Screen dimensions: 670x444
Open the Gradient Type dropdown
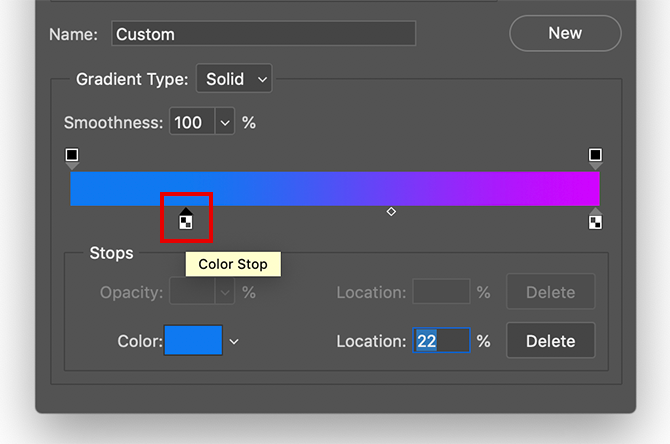click(x=234, y=78)
